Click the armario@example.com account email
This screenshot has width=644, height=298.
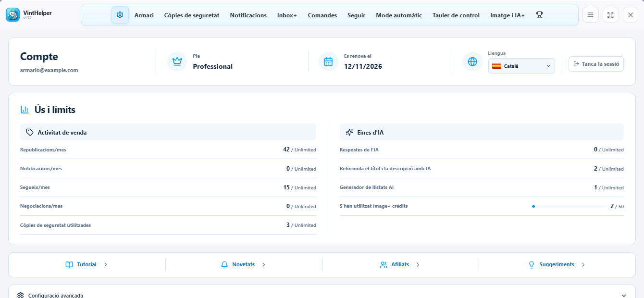[x=49, y=70]
